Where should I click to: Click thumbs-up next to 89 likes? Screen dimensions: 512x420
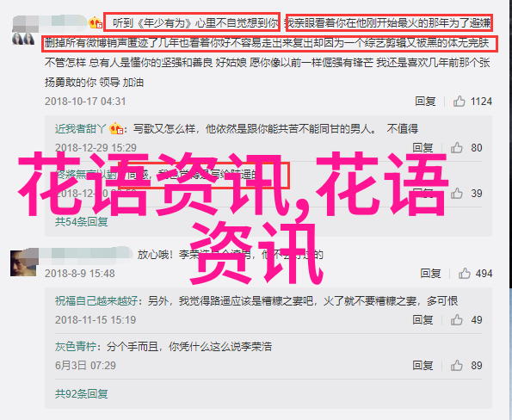[456, 366]
